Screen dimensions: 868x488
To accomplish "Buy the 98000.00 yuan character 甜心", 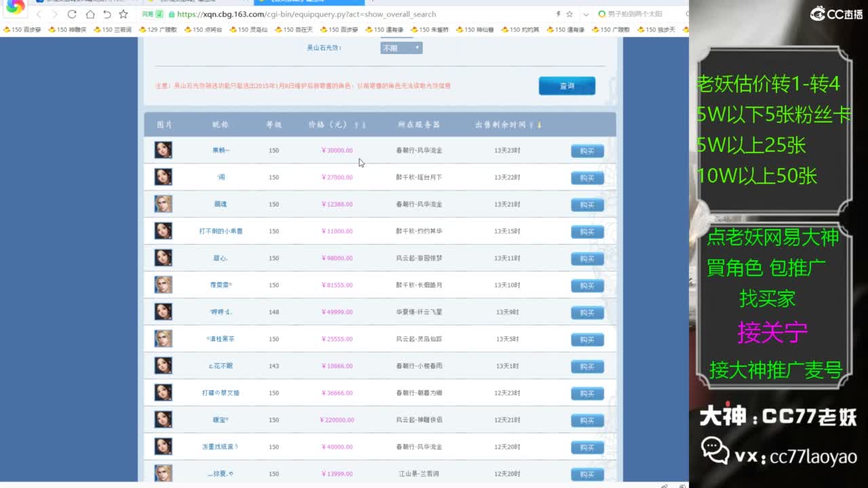I will pyautogui.click(x=587, y=259).
